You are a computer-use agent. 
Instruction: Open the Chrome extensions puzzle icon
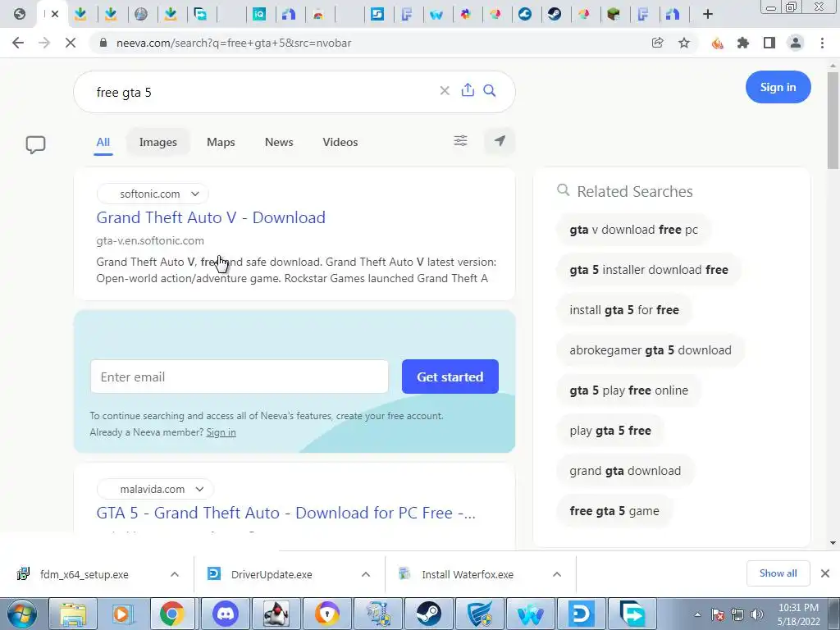(x=743, y=43)
